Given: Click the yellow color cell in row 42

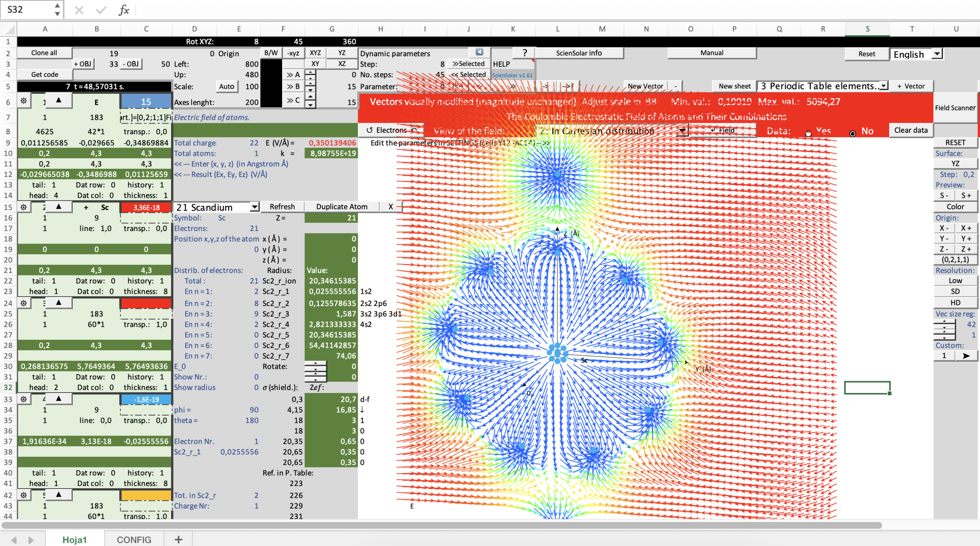Looking at the screenshot, I should pyautogui.click(x=146, y=495).
